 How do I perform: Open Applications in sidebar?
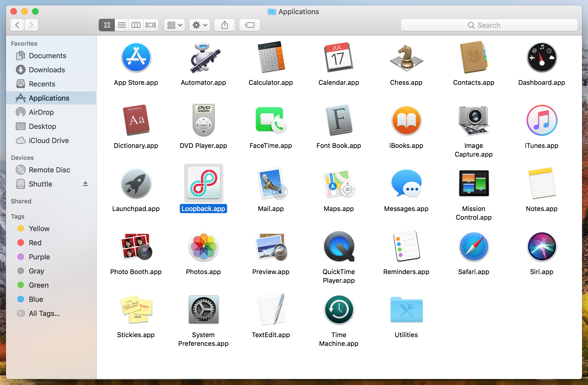[51, 98]
